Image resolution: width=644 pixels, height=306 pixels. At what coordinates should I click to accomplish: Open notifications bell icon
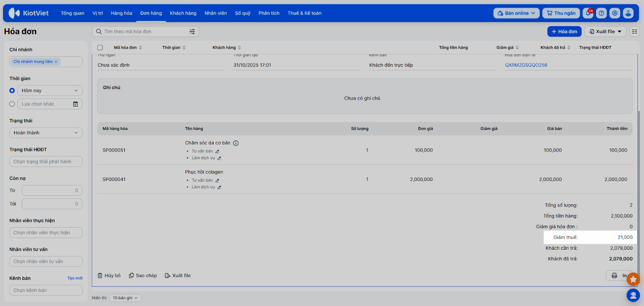pyautogui.click(x=588, y=13)
